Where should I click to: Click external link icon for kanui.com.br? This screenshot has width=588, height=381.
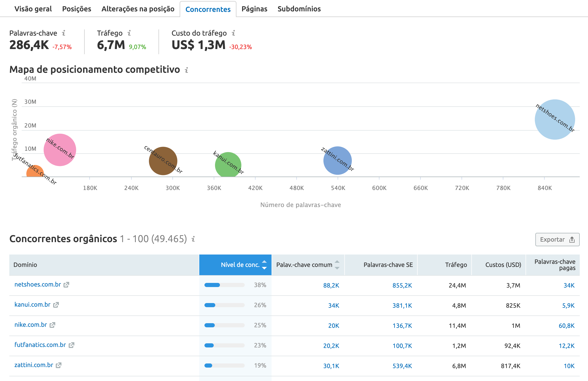click(56, 305)
